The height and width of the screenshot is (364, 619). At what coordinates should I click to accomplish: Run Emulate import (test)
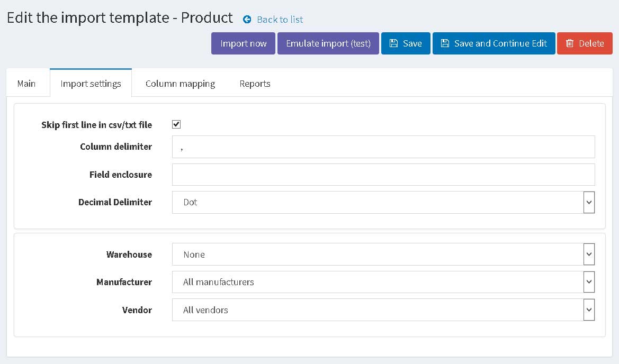point(328,43)
